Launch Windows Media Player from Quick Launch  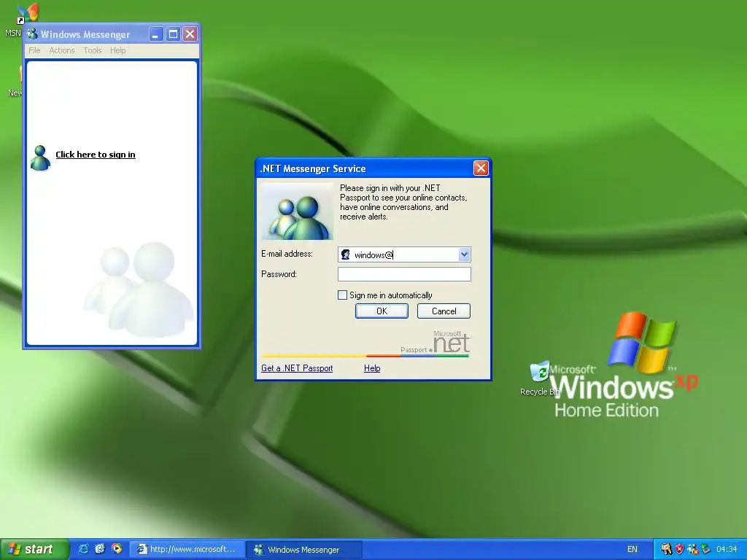117,549
